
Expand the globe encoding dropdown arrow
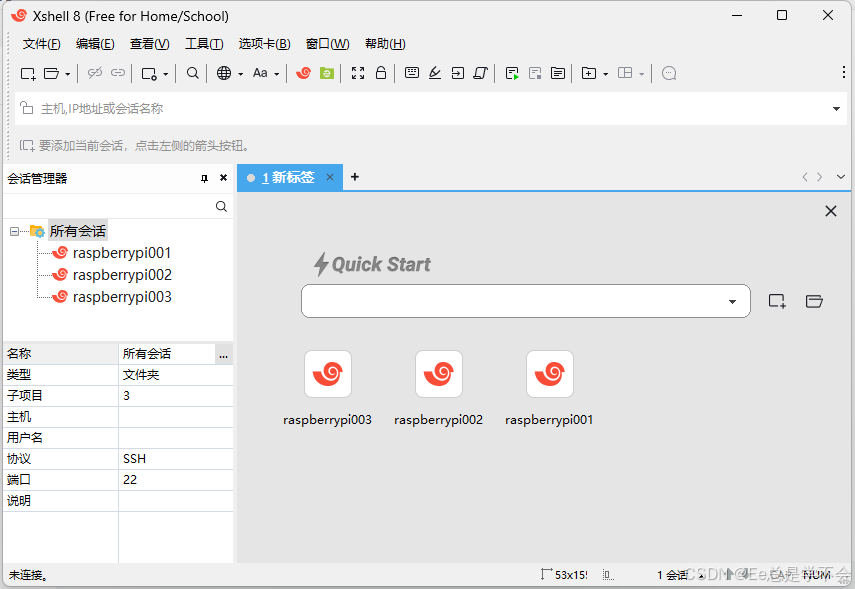(x=240, y=74)
